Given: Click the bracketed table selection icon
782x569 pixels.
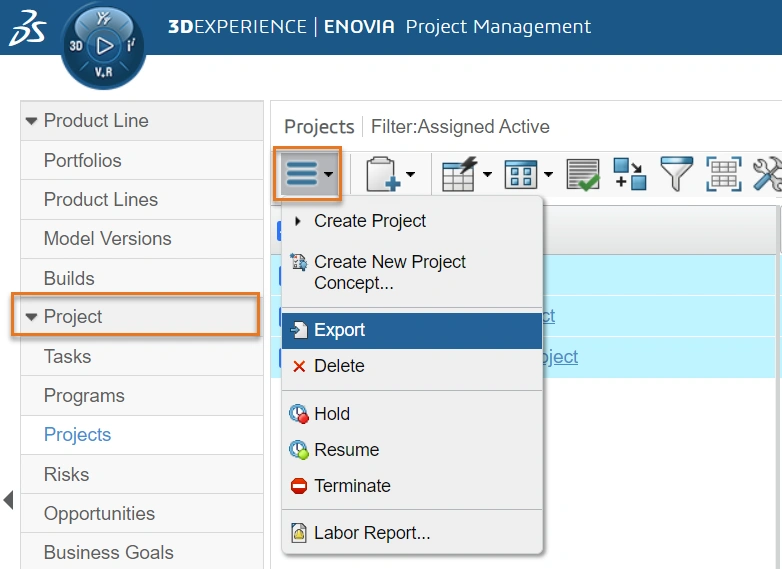Looking at the screenshot, I should (x=723, y=175).
